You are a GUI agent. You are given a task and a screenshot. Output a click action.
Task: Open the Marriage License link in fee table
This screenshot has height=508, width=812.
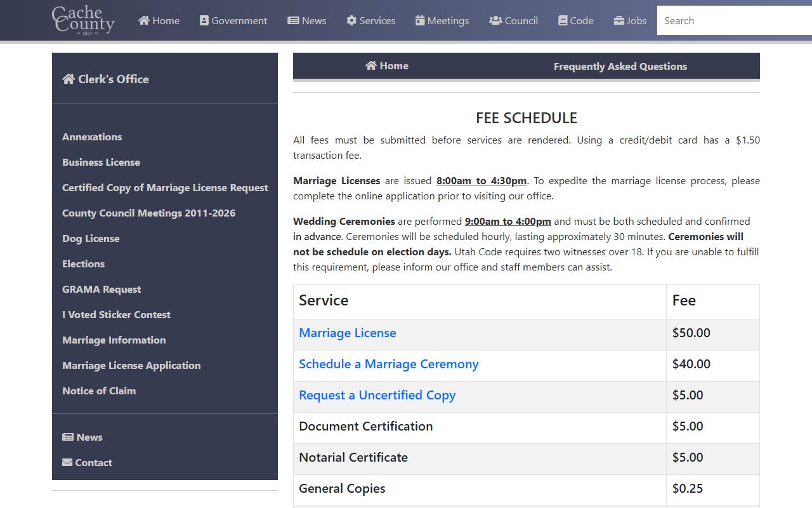point(348,333)
